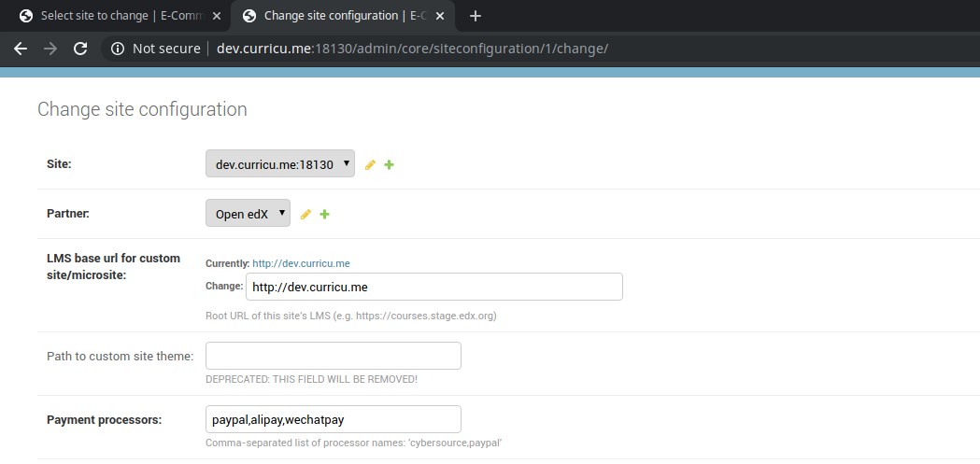Click the LMS base url Change field
Screen dimensions: 980x464
tap(433, 287)
